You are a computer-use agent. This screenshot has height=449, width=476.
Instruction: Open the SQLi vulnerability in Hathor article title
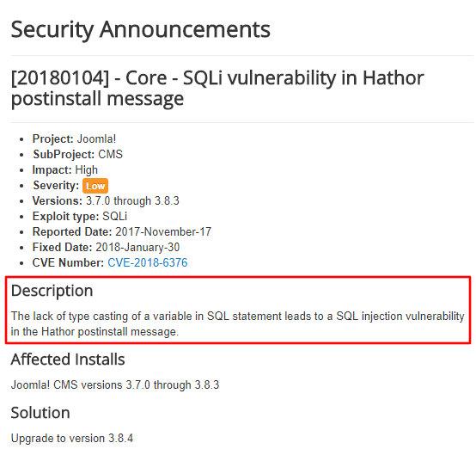[217, 88]
